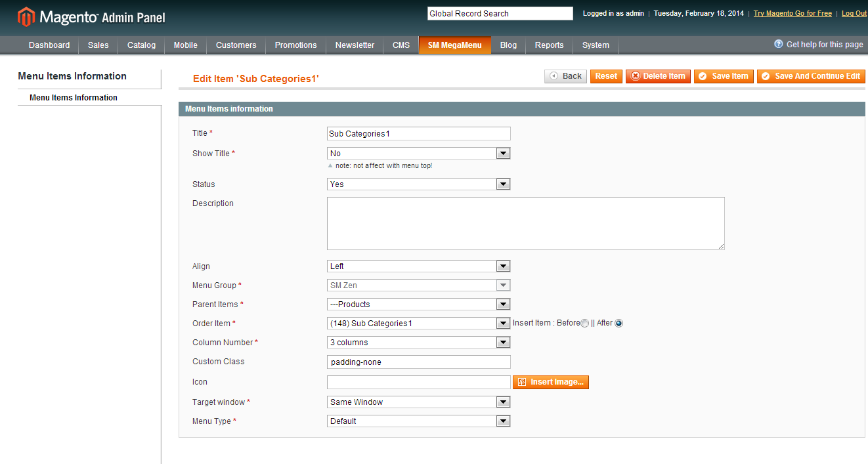The image size is (868, 464).
Task: Click into the Icon input field
Action: tap(419, 382)
